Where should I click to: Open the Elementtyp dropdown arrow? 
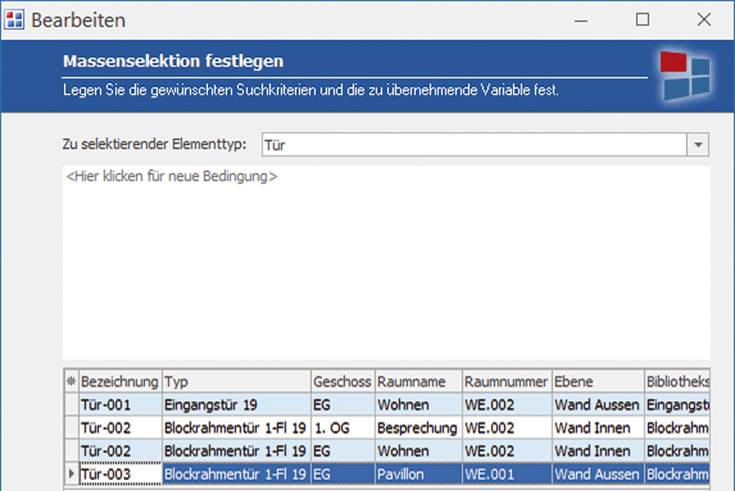[x=698, y=145]
